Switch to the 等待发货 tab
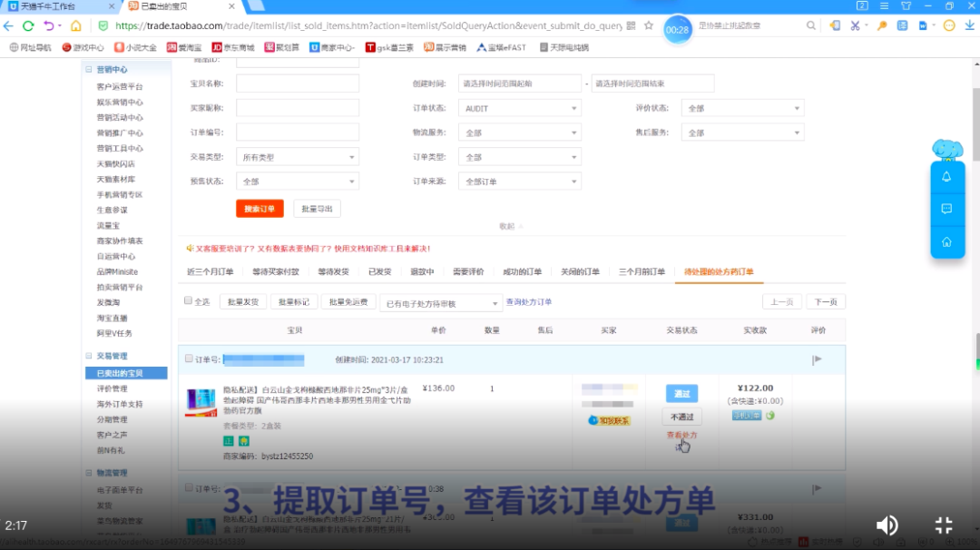Image resolution: width=980 pixels, height=550 pixels. click(x=333, y=272)
